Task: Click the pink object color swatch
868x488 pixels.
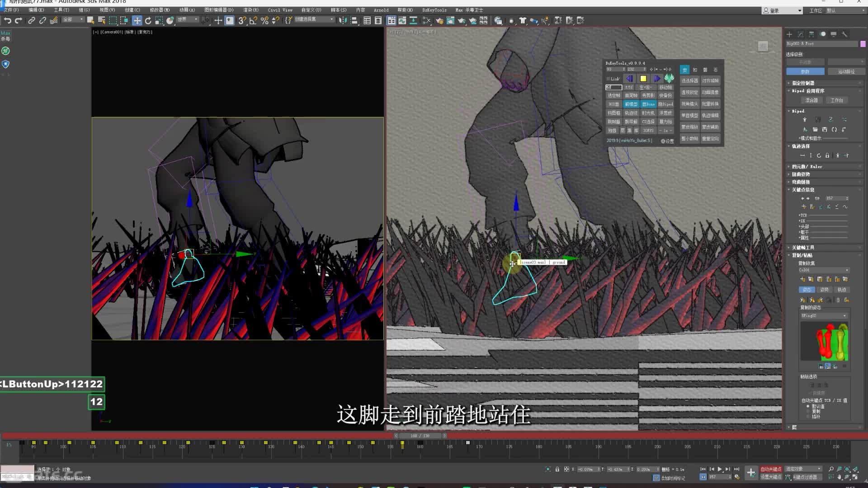Action: tap(863, 44)
